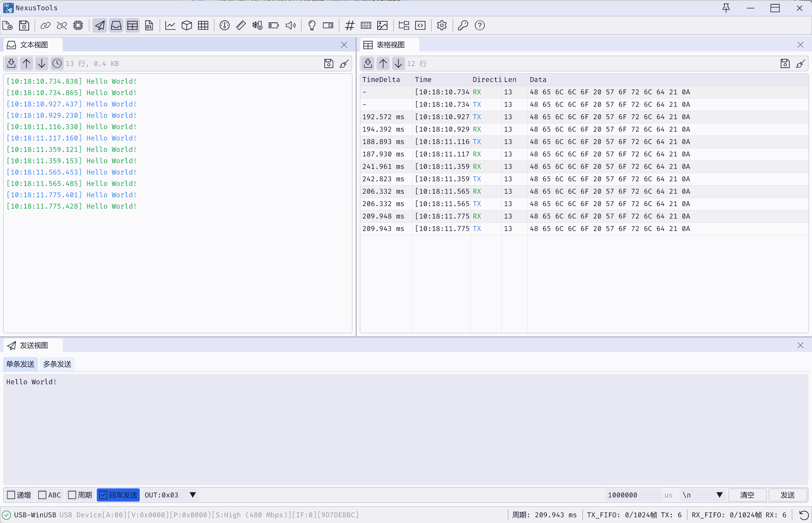
Task: Open the \n line ending dropdown
Action: pos(719,495)
